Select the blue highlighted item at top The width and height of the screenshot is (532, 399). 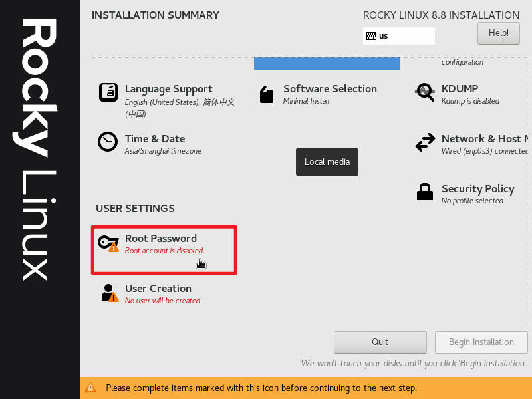point(327,63)
